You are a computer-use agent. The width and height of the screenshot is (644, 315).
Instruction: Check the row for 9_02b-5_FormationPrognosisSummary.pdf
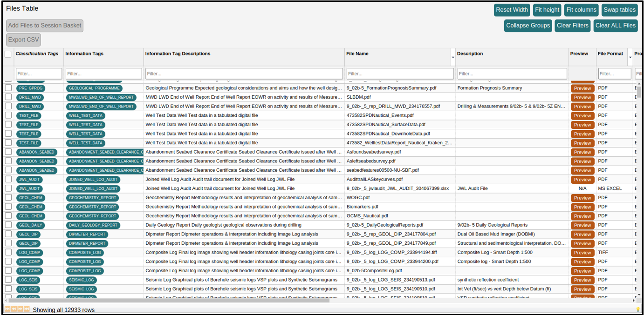8,88
